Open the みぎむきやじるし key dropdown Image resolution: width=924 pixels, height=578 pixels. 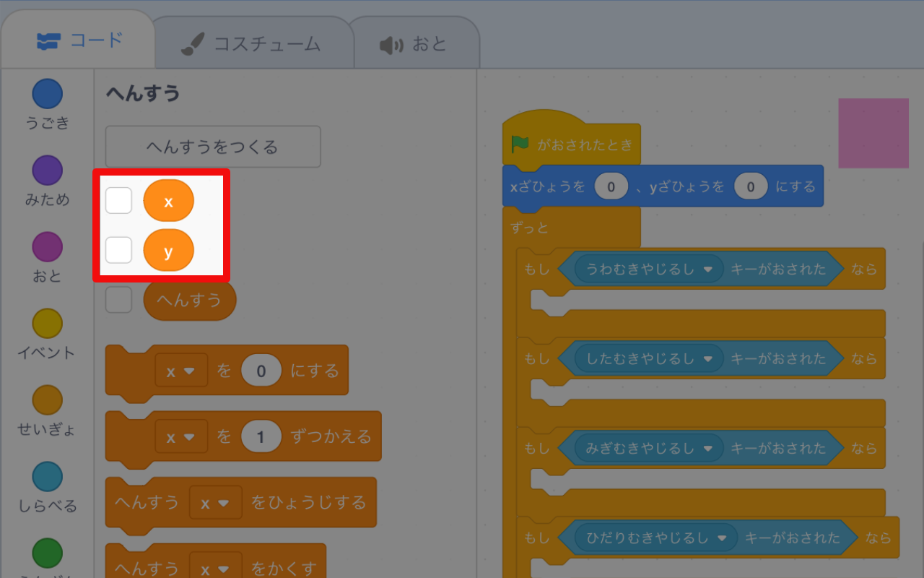pyautogui.click(x=649, y=448)
